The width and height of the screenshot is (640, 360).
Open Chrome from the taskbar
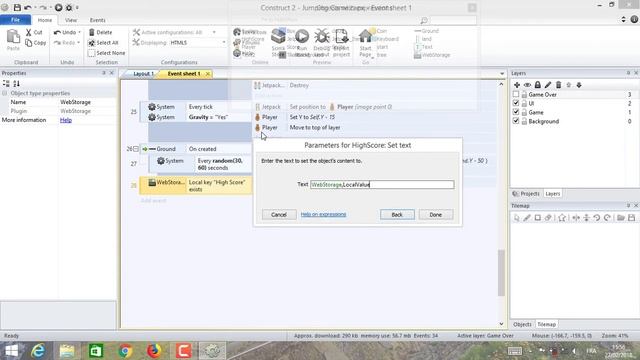(125, 351)
